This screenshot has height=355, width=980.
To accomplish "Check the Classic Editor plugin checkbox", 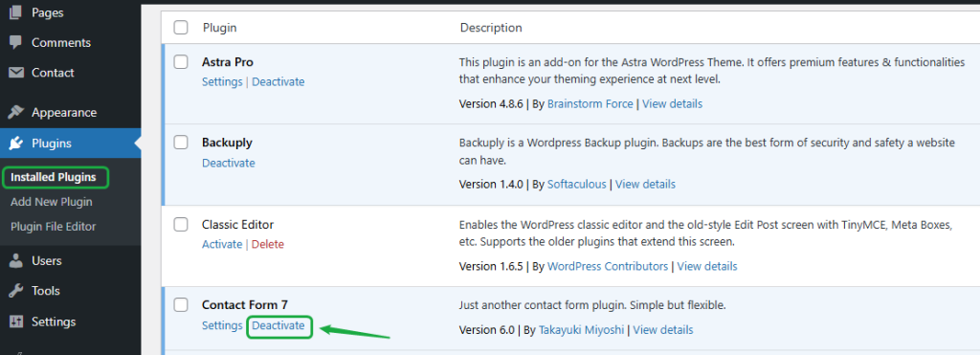I will coord(181,224).
